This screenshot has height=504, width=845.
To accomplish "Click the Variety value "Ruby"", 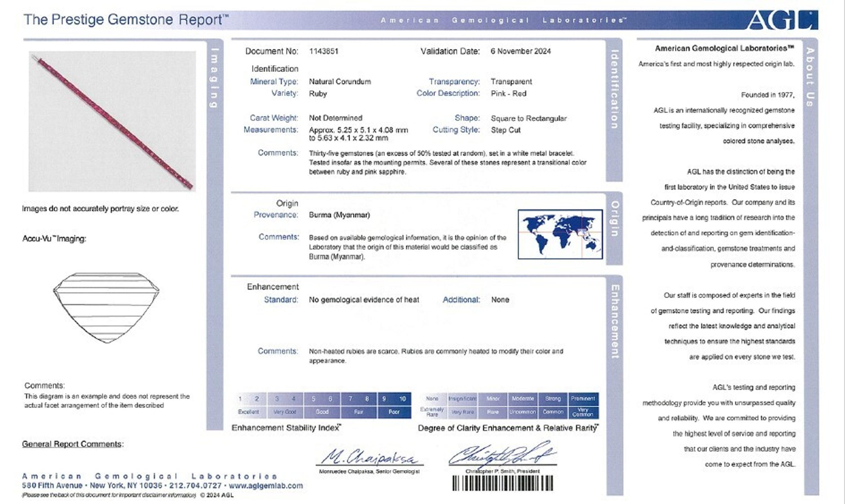I will (318, 94).
